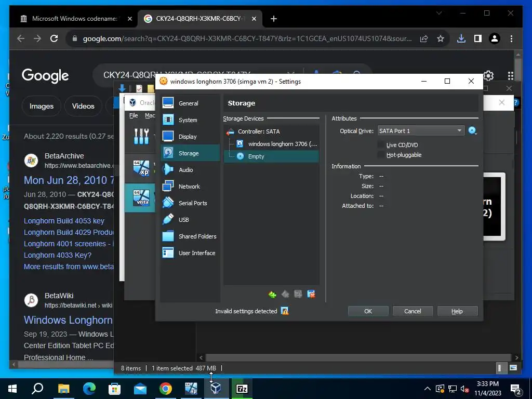Open Longhorn Build 4053 key link

tap(64, 220)
